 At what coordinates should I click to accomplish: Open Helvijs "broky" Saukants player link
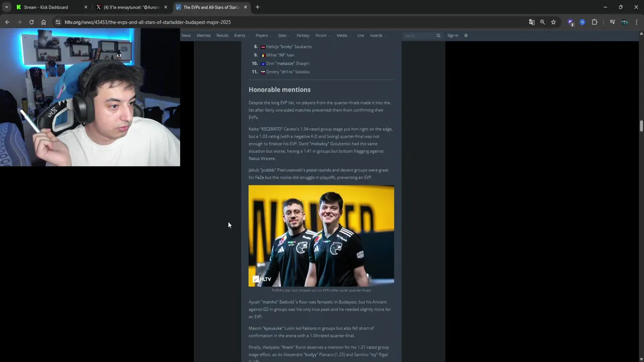tap(289, 47)
